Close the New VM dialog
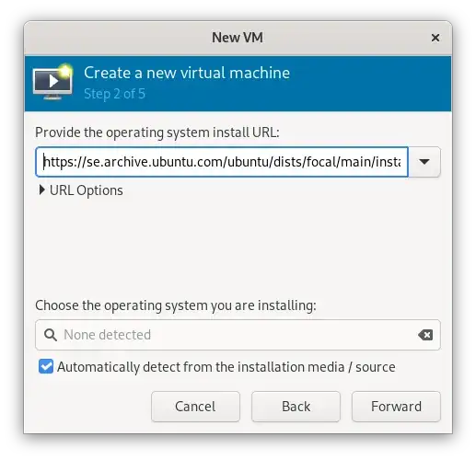476x460 pixels. click(435, 38)
